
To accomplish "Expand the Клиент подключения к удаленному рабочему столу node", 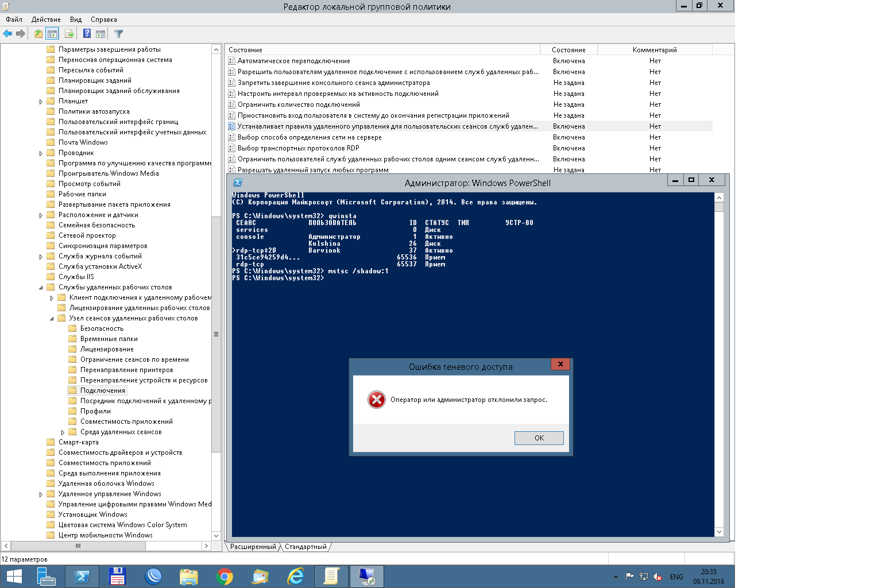I will click(x=52, y=298).
